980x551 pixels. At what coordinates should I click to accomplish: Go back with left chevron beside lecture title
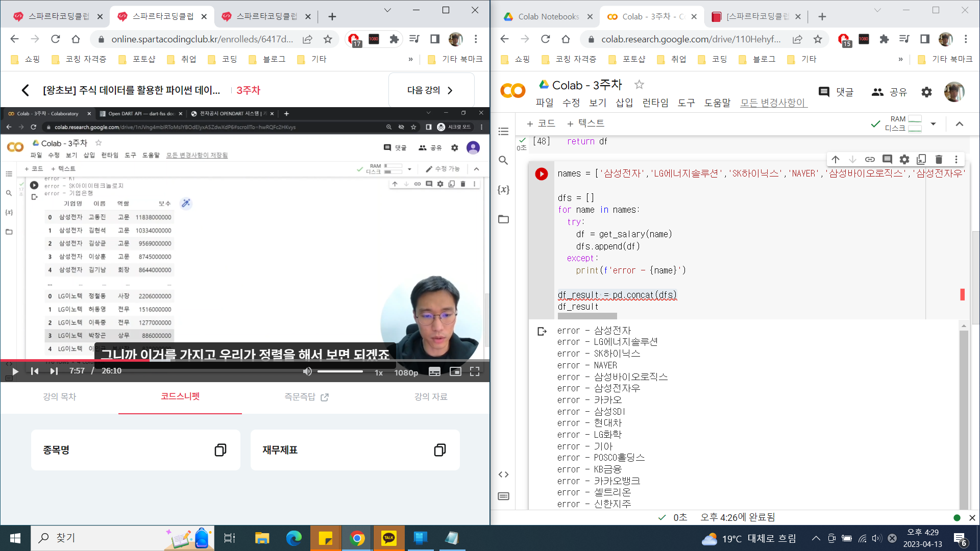tap(26, 90)
